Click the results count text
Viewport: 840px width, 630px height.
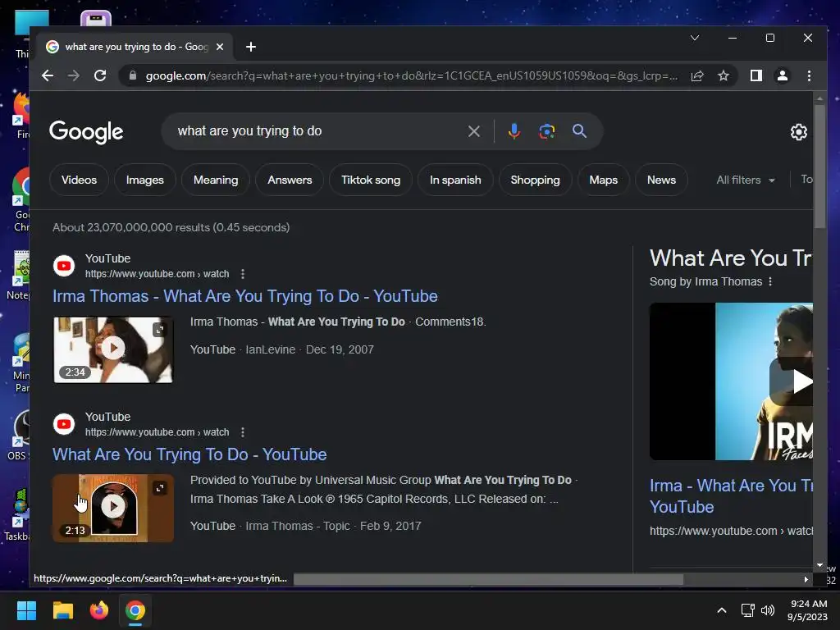[x=171, y=228]
